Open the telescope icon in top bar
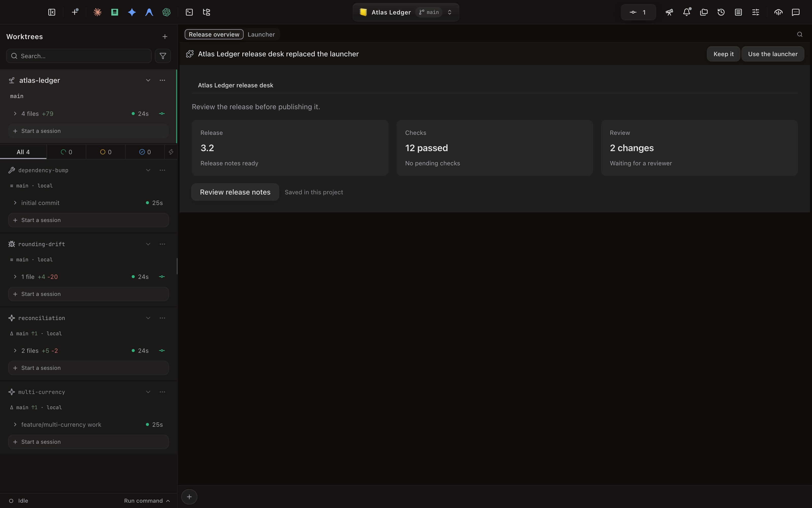The width and height of the screenshot is (812, 508). (669, 12)
